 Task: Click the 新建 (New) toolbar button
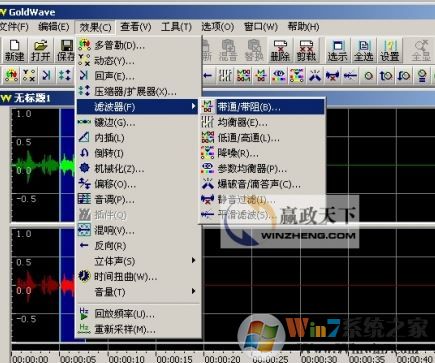point(14,50)
